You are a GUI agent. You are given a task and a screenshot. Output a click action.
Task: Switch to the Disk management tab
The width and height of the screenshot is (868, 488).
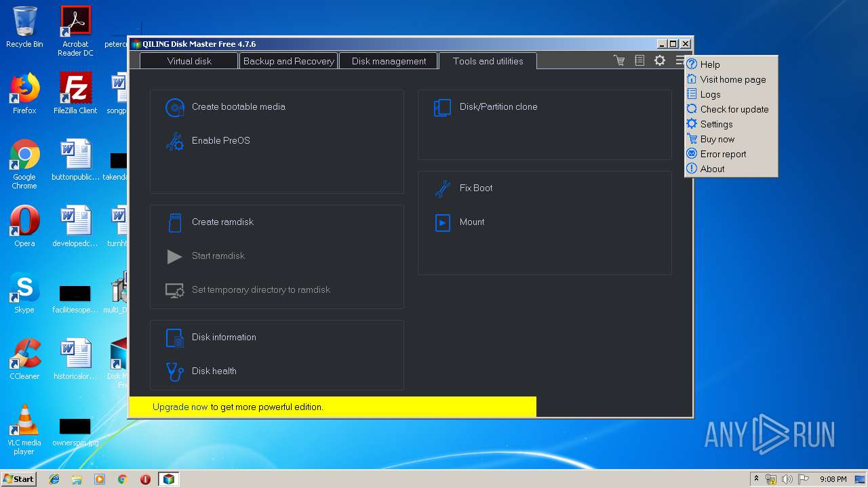[389, 61]
